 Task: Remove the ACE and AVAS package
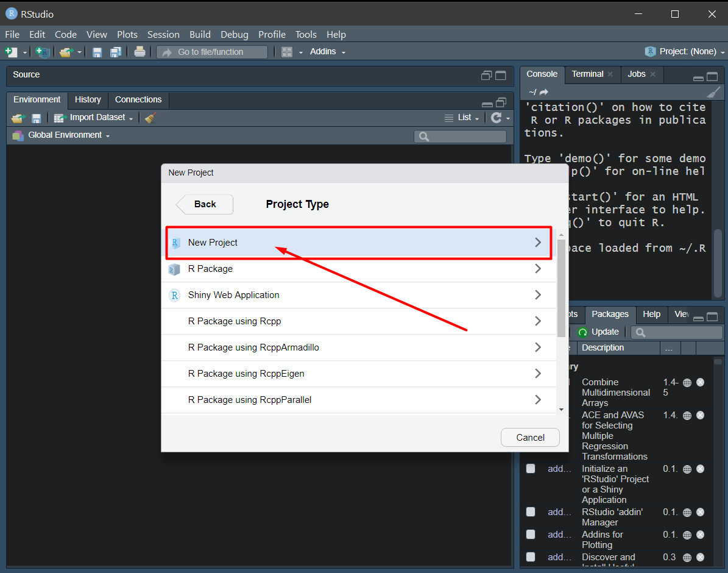701,415
